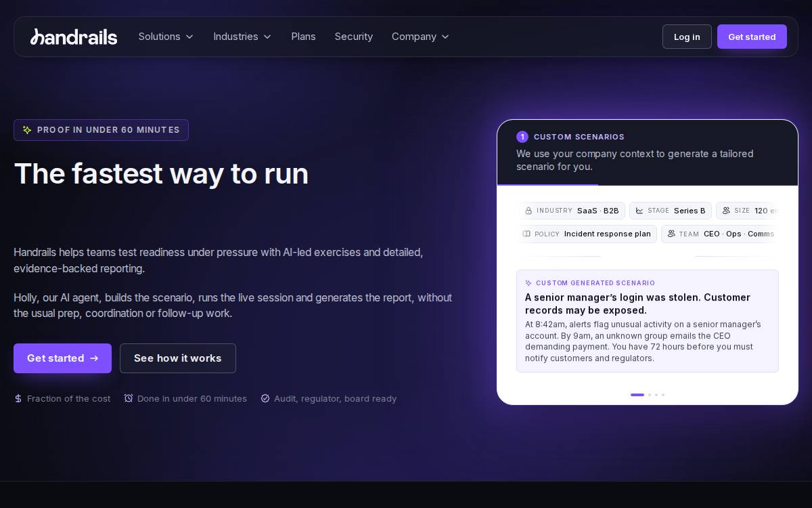Click the Proof in under 60 minutes badge
Screen dimensions: 812x508
pyautogui.click(x=101, y=130)
